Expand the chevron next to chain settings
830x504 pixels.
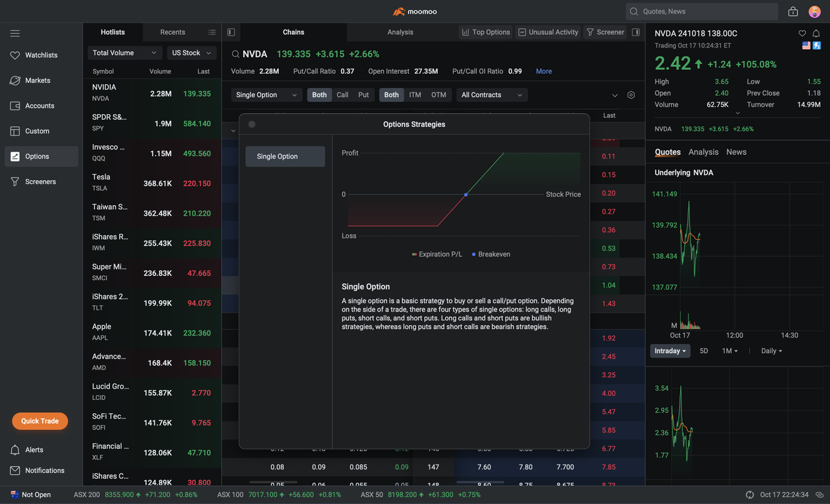click(615, 96)
